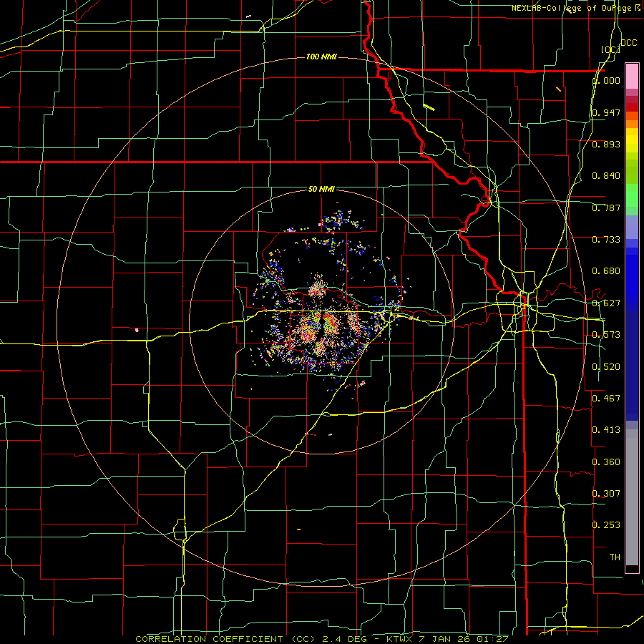Viewport: 644px width, 644px height.
Task: Click the 0.307 color scale value
Action: click(x=606, y=493)
